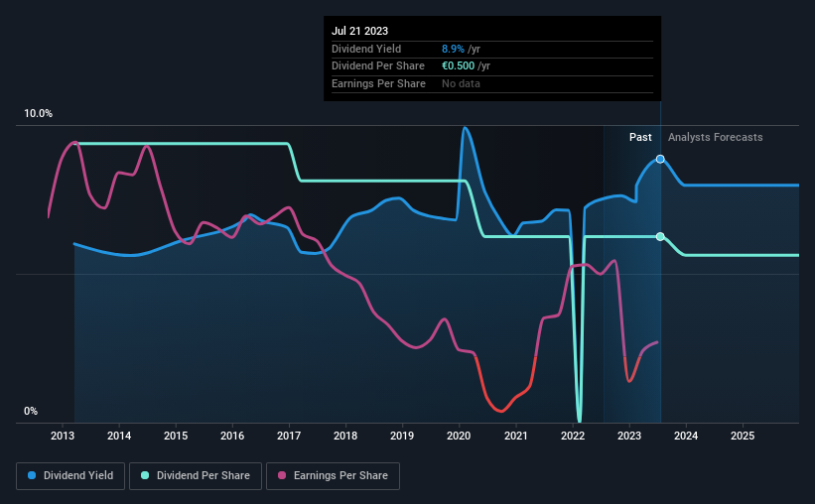Click the 8.9% dividend yield value
The image size is (815, 504).
pyautogui.click(x=453, y=49)
